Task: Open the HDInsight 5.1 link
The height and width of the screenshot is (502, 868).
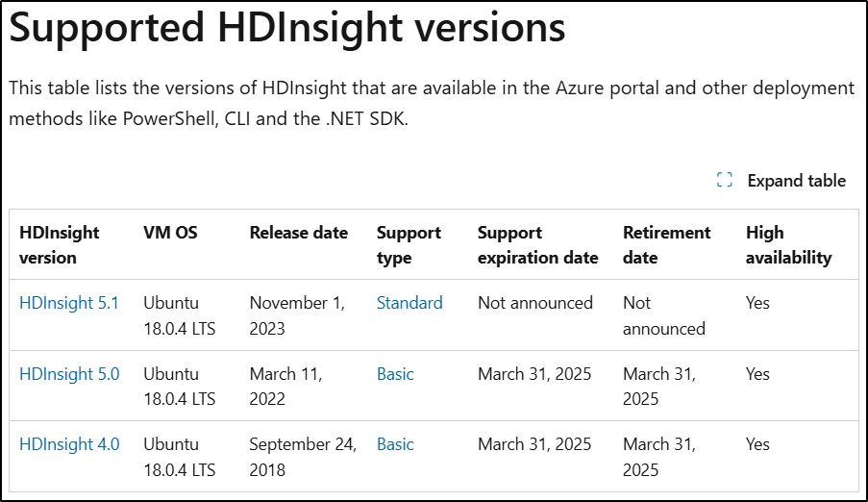Action: click(68, 303)
